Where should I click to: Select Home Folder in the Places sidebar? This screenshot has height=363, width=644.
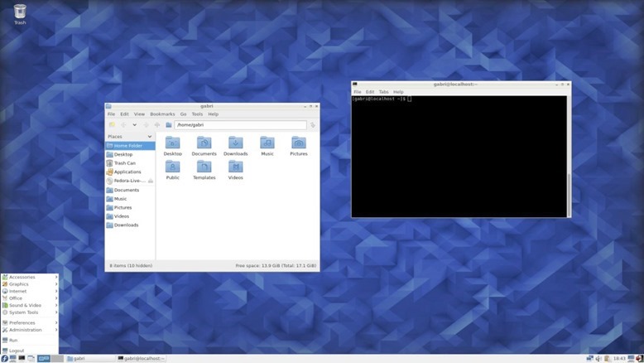130,146
